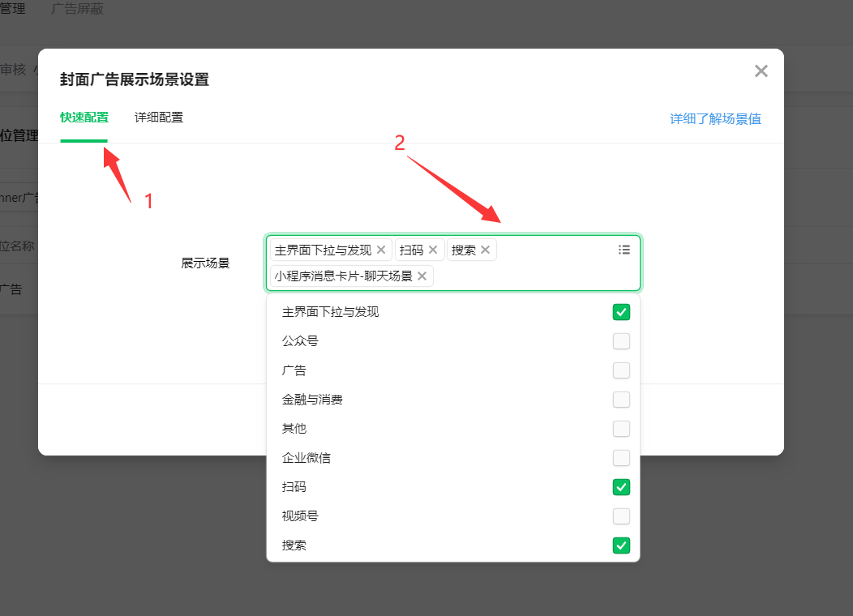This screenshot has width=853, height=616.
Task: Check the 广告 option checkbox
Action: 621,370
